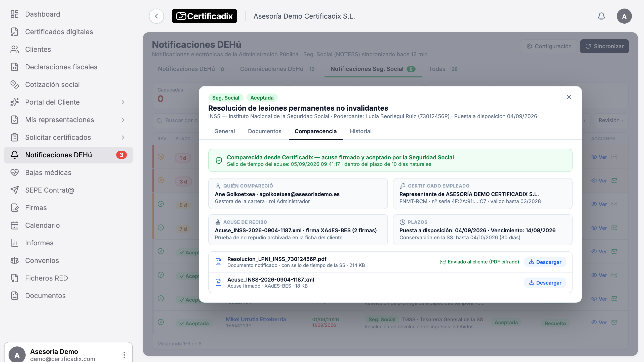Image resolution: width=644 pixels, height=362 pixels.
Task: Open the Dashboard sidebar item
Action: (68, 14)
